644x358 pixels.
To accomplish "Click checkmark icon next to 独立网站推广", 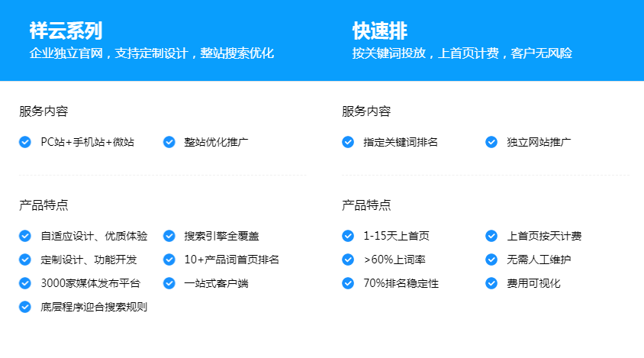I will coord(491,142).
